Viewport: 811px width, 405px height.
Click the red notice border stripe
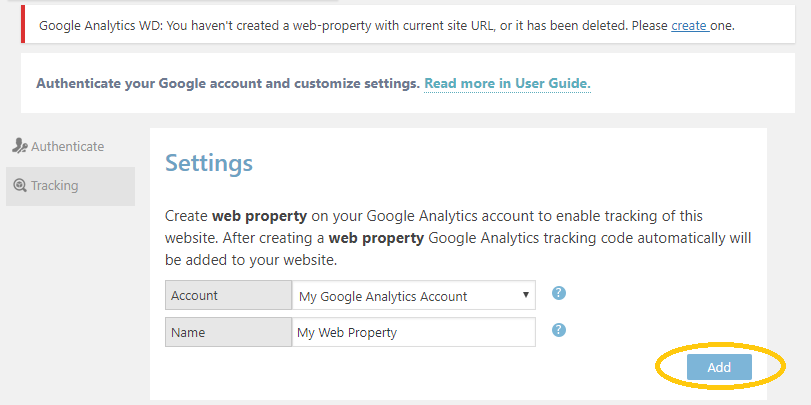[23, 24]
